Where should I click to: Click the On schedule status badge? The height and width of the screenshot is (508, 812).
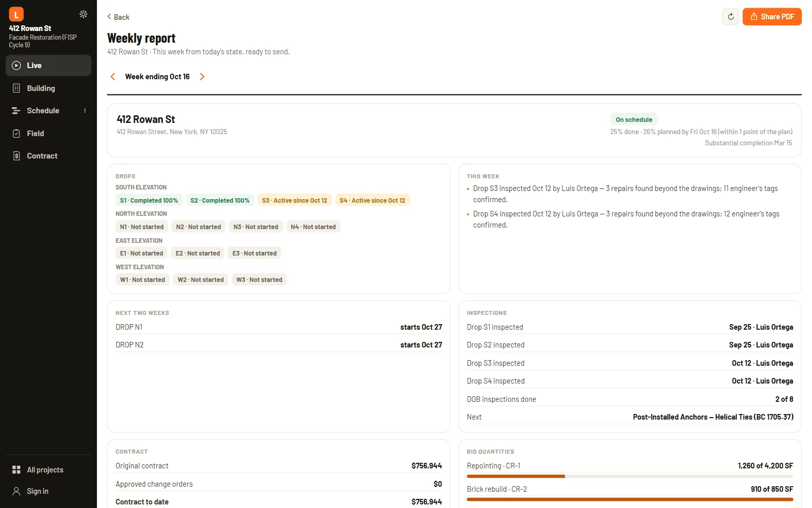click(x=634, y=120)
